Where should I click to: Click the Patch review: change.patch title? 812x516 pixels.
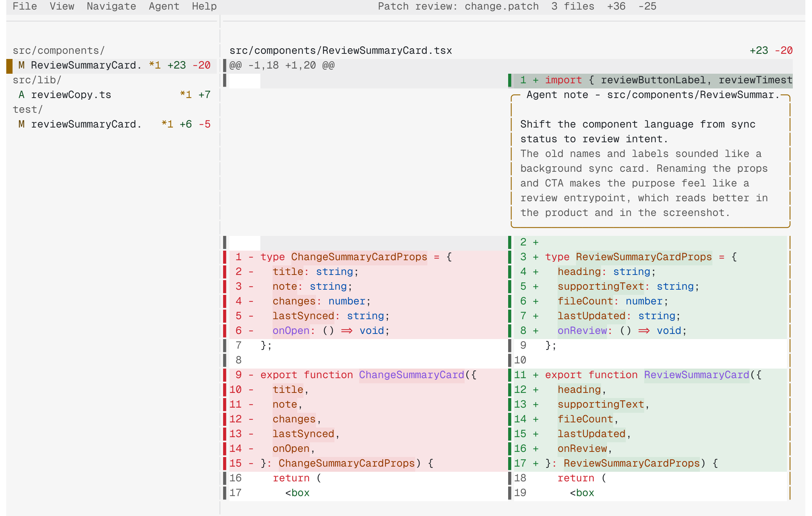458,6
